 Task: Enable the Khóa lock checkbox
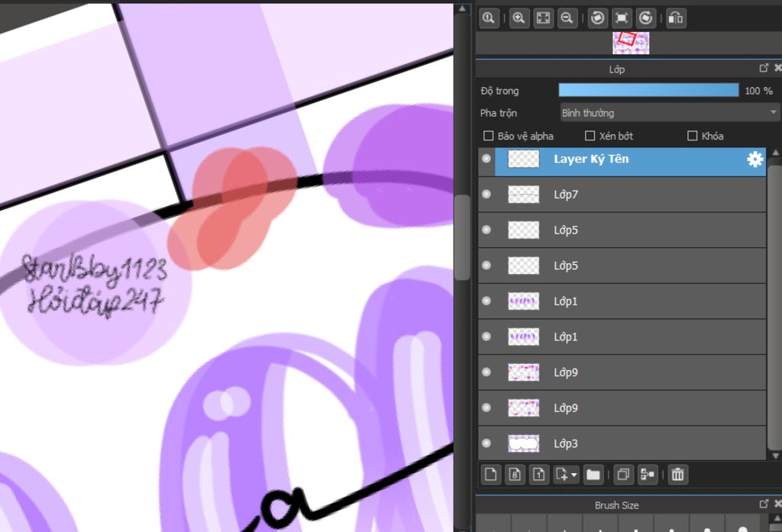(x=692, y=136)
